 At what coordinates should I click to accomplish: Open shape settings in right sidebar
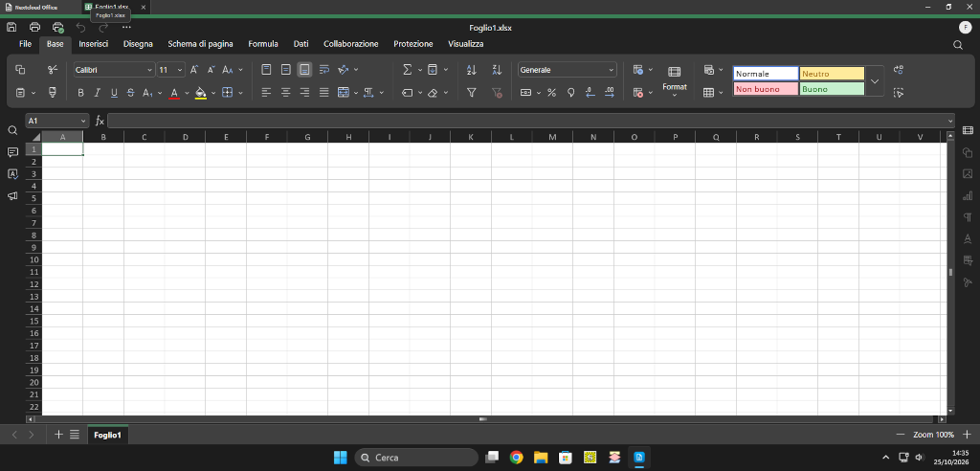tap(968, 152)
